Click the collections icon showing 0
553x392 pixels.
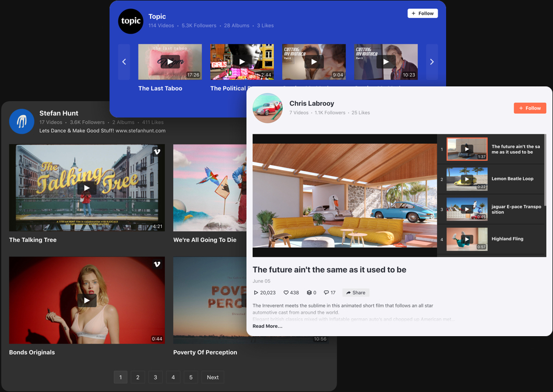tap(310, 292)
